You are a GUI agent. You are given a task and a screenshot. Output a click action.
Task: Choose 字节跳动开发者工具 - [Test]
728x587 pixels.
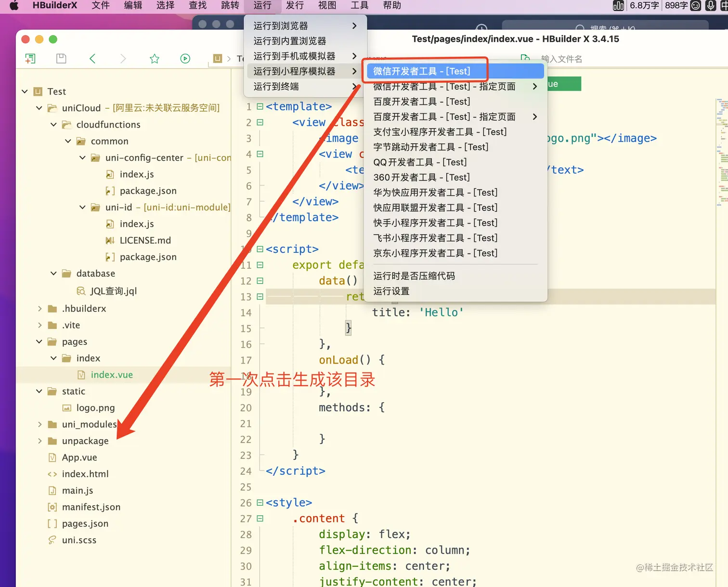pyautogui.click(x=455, y=147)
